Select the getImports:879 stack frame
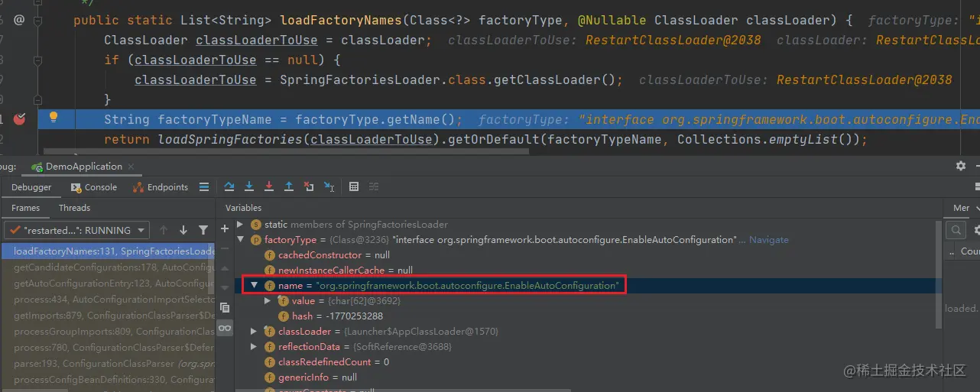The image size is (980, 392). tap(108, 316)
